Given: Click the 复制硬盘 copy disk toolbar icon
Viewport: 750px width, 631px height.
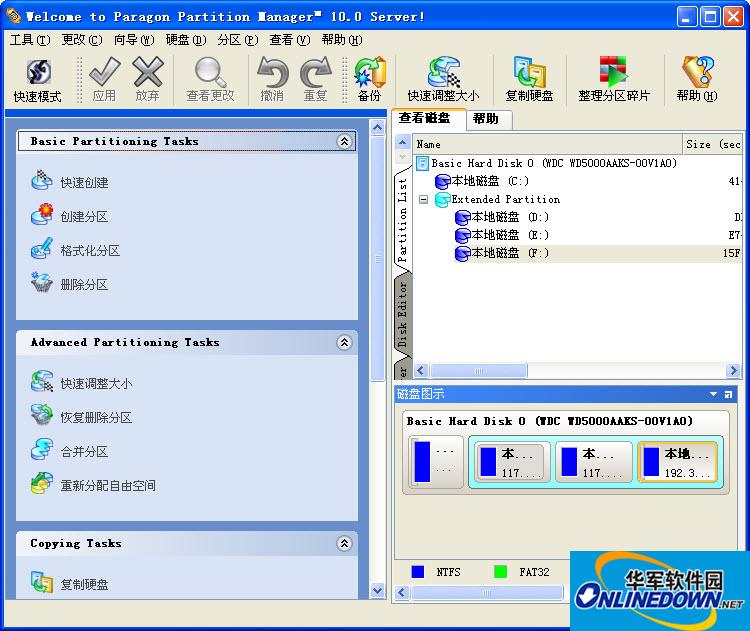Looking at the screenshot, I should pos(529,80).
